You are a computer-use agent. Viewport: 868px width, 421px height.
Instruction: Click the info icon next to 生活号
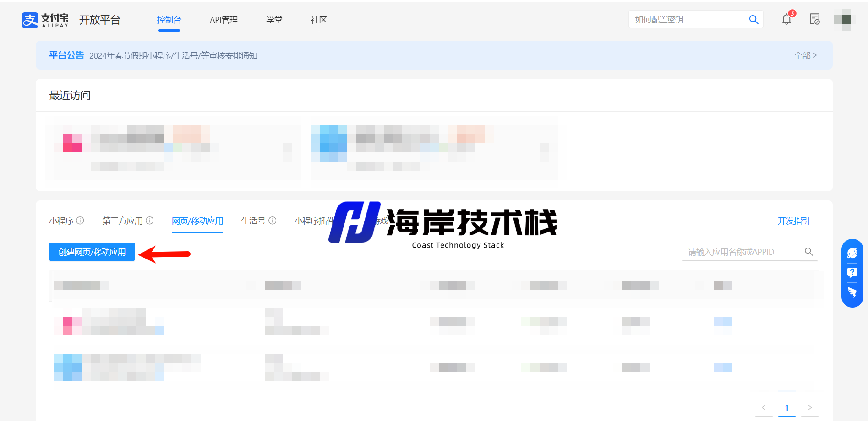click(x=273, y=221)
